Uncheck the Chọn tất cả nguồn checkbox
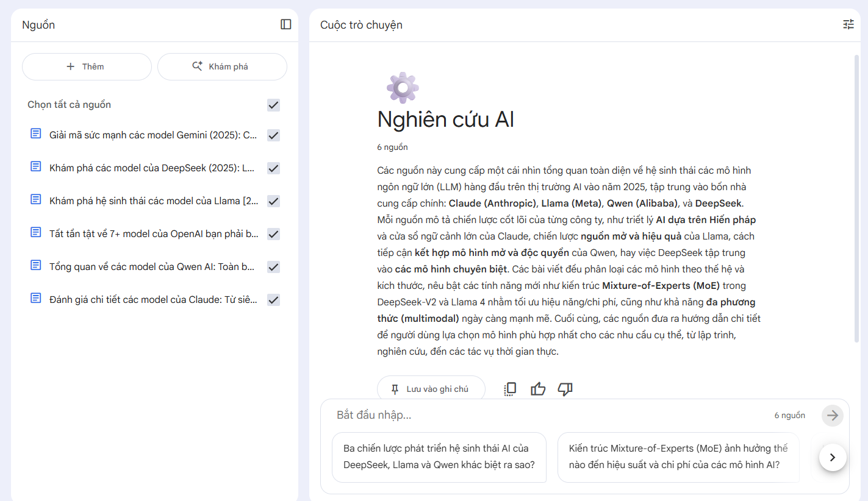 [x=273, y=105]
